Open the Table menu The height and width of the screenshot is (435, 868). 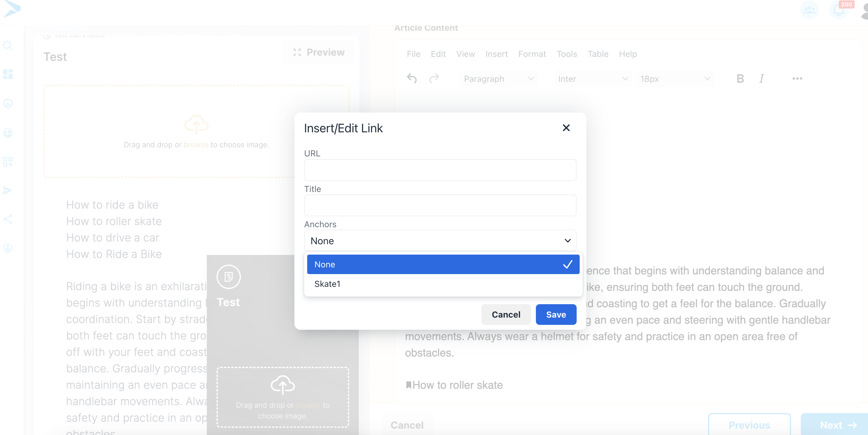coord(598,54)
